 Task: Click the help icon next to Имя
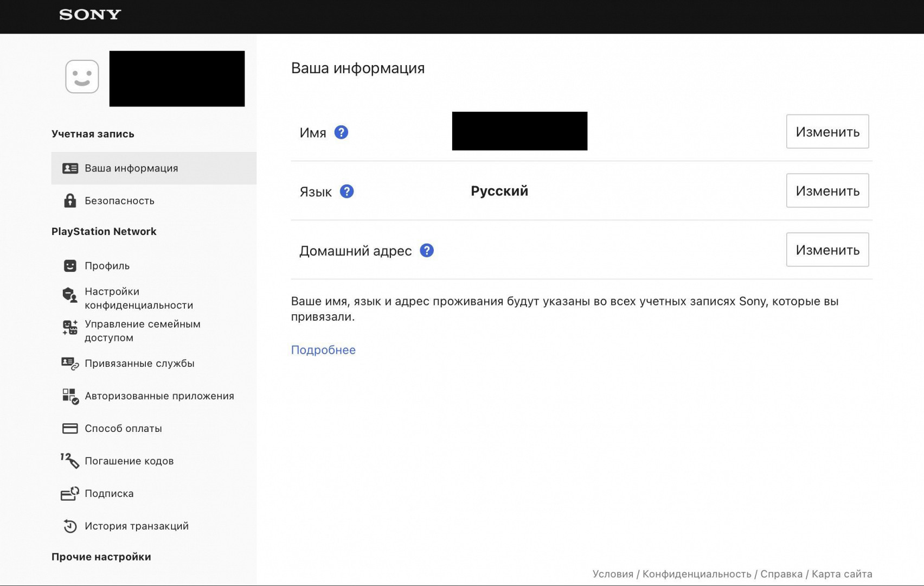341,132
